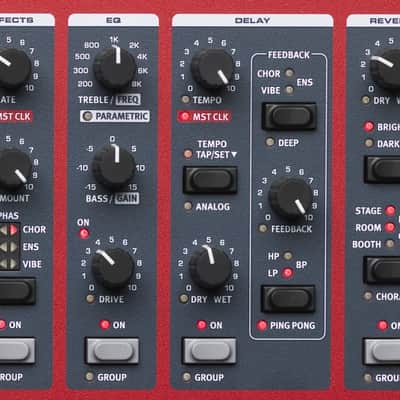Click the DEEP indicator LED

270,142
